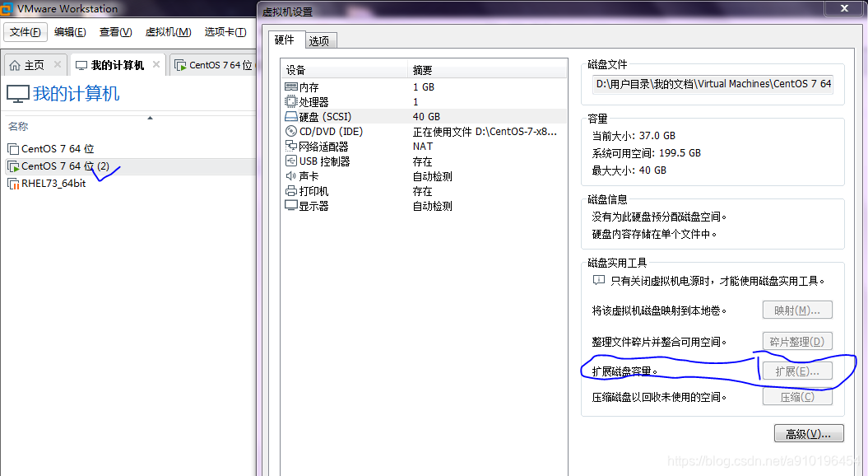Click the network adapter (网络适配器) icon

click(x=290, y=146)
